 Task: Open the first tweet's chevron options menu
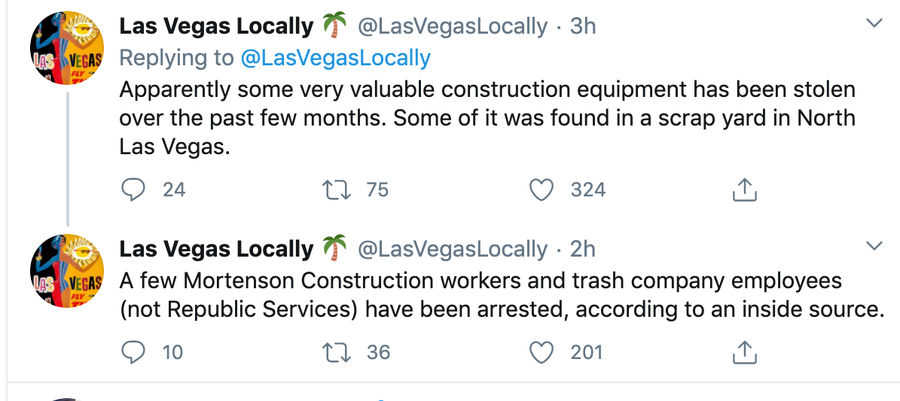874,24
